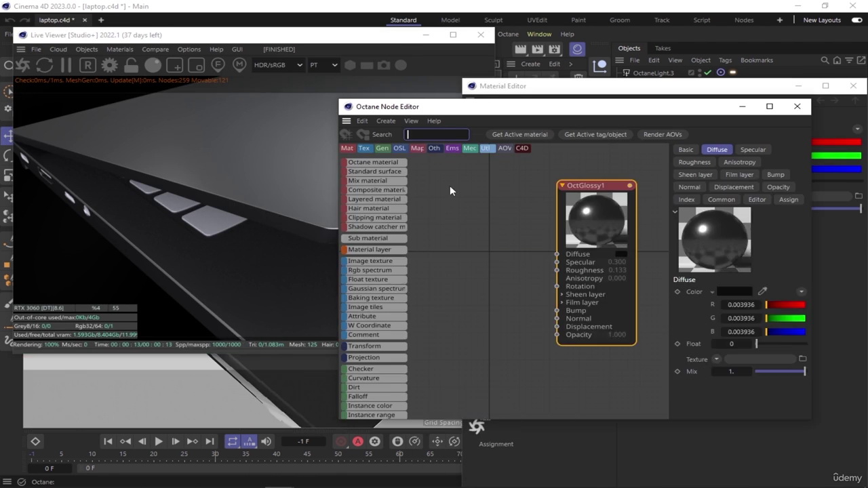Toggle timeline sound speaker icon

coord(266,441)
